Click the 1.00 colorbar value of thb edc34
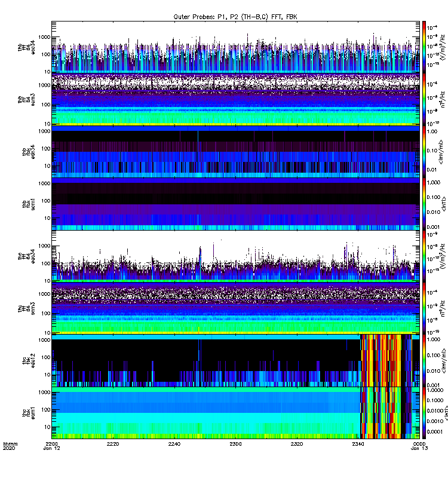The width and height of the screenshot is (448, 478). click(432, 131)
